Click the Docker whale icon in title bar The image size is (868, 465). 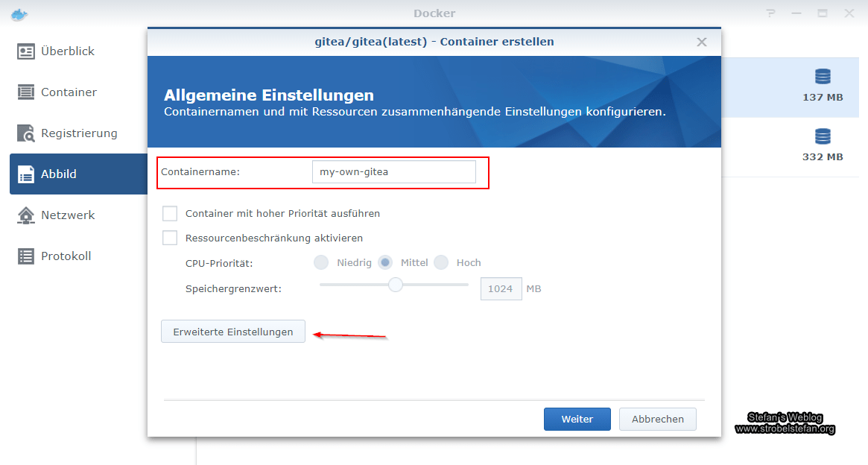[20, 13]
